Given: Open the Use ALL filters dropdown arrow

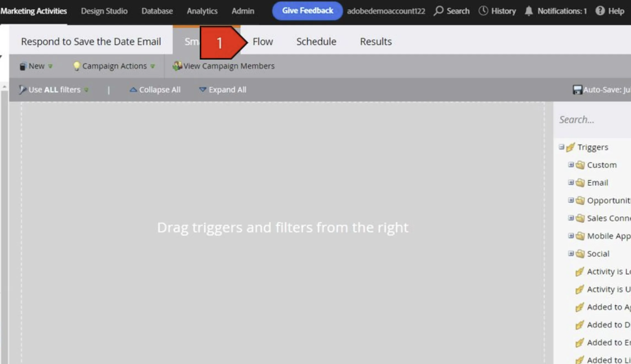Looking at the screenshot, I should coord(86,90).
